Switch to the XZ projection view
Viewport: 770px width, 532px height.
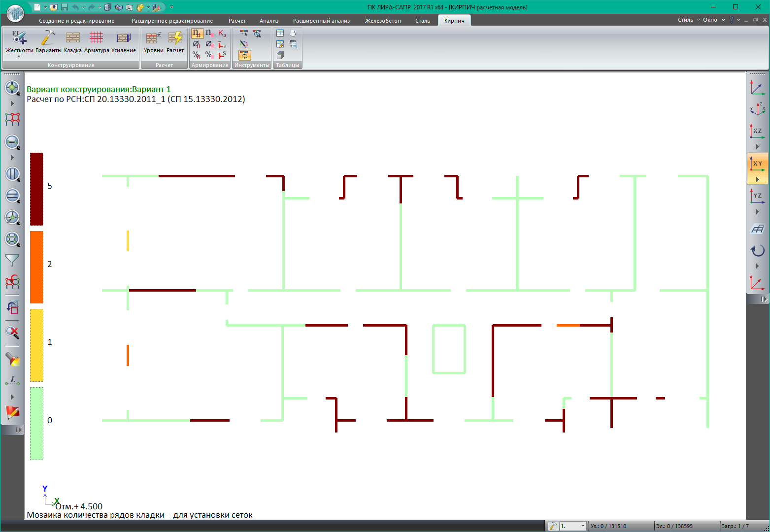coord(757,131)
